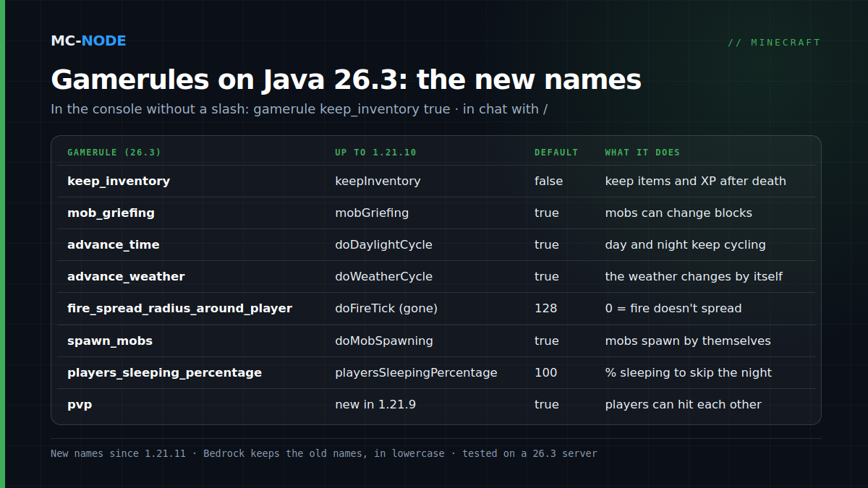Click "0 = fire doesn't spread" description
This screenshot has height=488, width=868.
point(673,308)
